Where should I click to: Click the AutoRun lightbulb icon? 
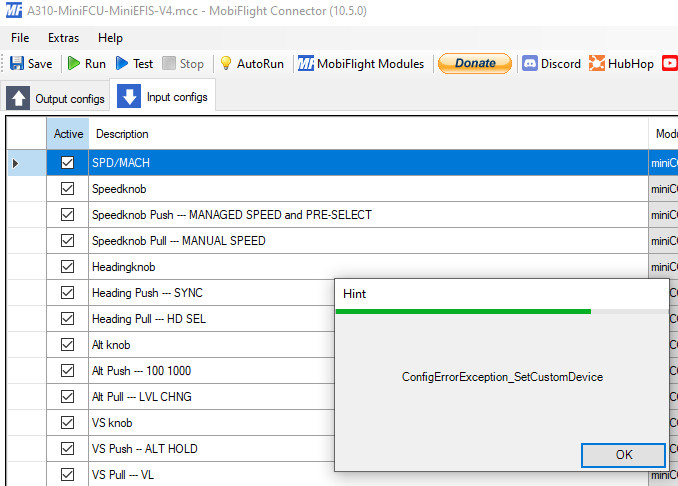pos(226,63)
